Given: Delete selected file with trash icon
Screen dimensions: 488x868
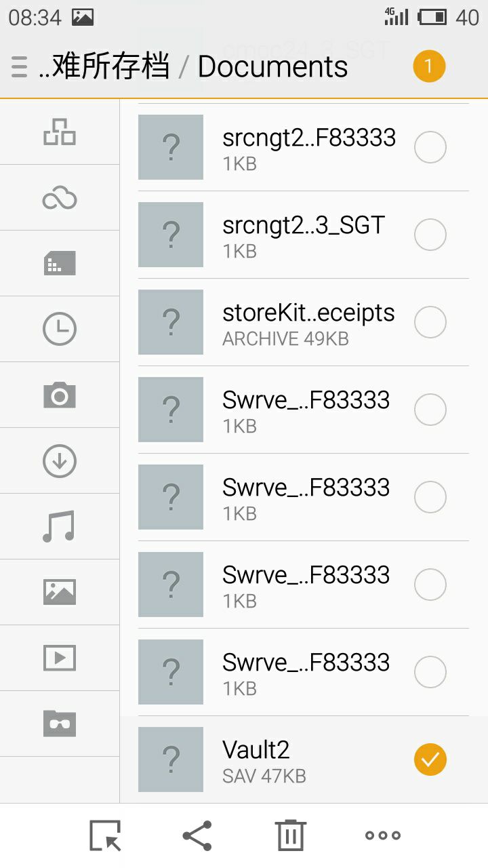Looking at the screenshot, I should [x=290, y=835].
